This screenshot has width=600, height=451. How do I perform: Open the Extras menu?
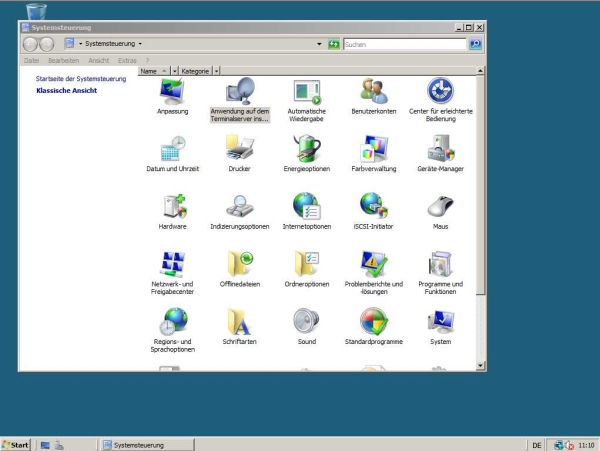[127, 60]
